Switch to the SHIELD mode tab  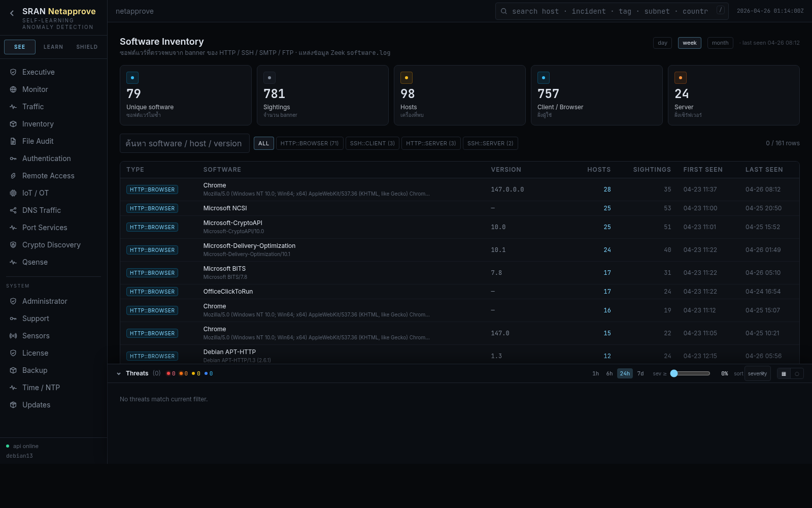pyautogui.click(x=86, y=47)
